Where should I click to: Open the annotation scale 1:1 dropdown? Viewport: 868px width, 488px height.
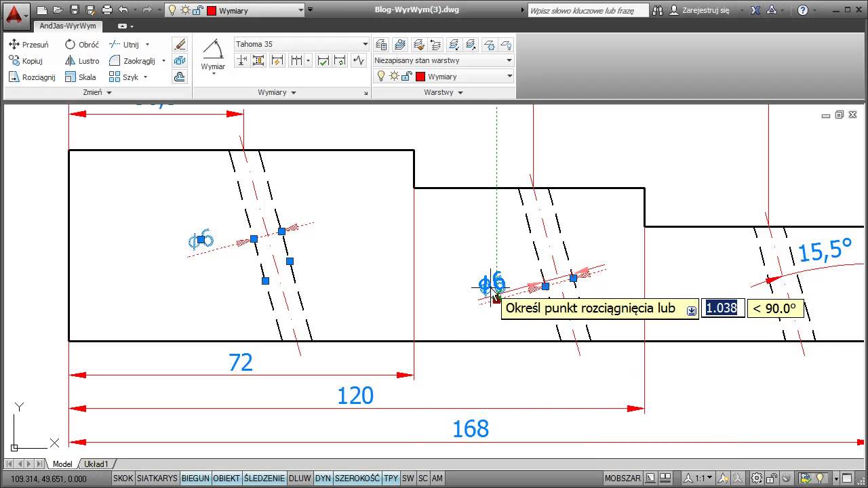(x=697, y=478)
